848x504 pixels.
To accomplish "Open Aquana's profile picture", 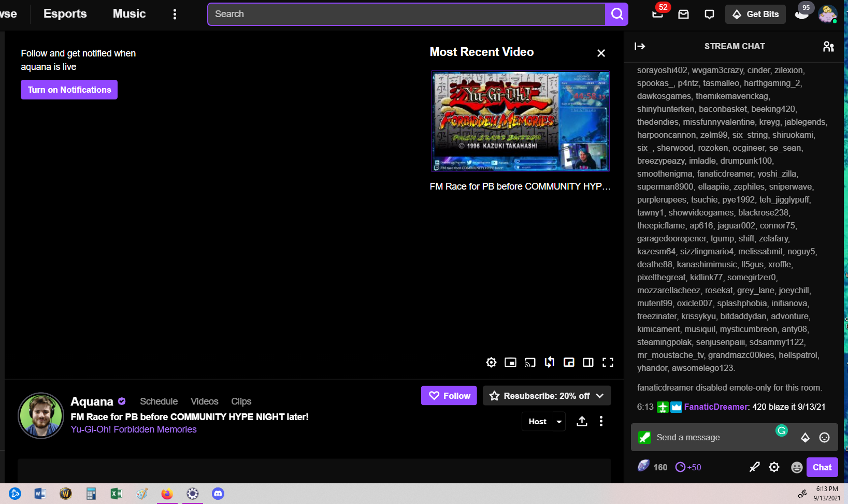I will (x=41, y=415).
